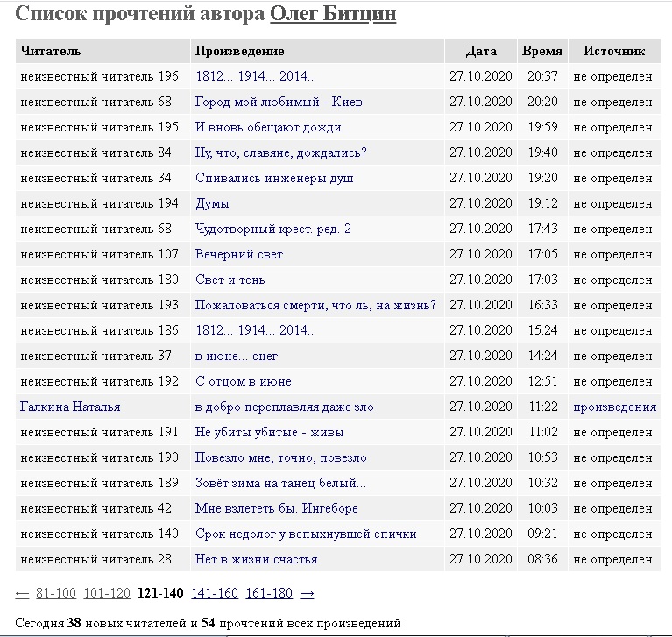Open 'в добро переплавляя даже зло'
The height and width of the screenshot is (637, 672).
(x=285, y=407)
